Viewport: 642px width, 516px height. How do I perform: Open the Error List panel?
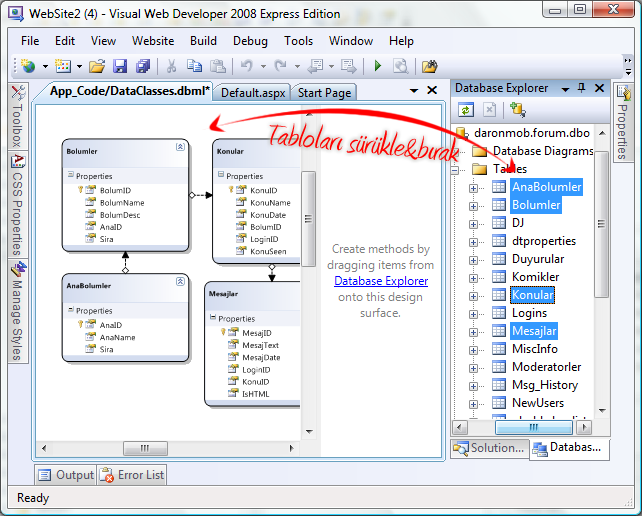coord(134,475)
